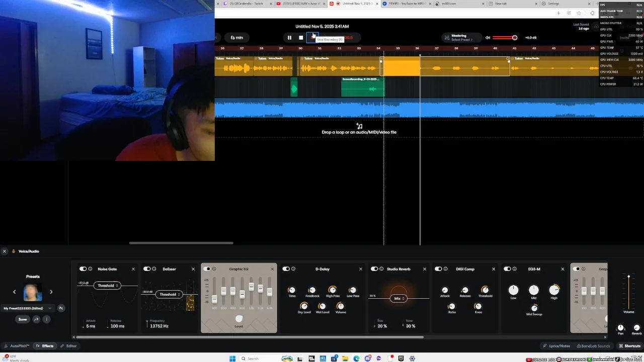Toggle the DIGI Comp power switch
This screenshot has height=362, width=644.
[438, 269]
